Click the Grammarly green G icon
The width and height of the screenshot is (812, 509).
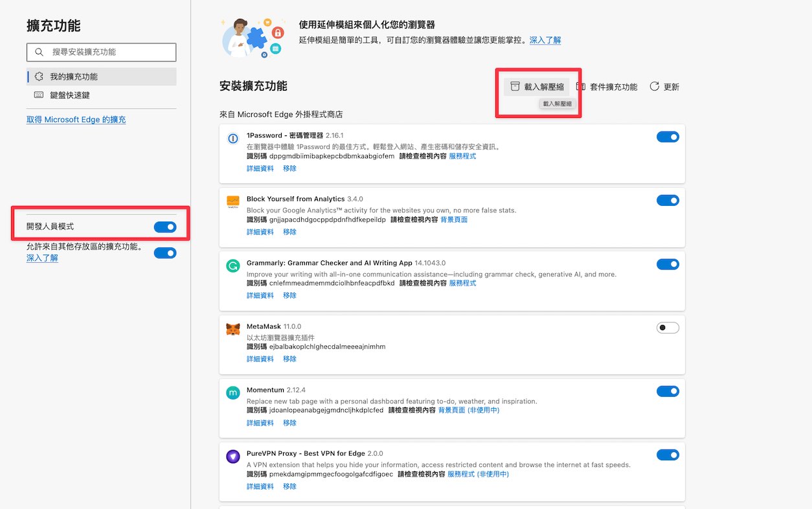[x=233, y=266]
